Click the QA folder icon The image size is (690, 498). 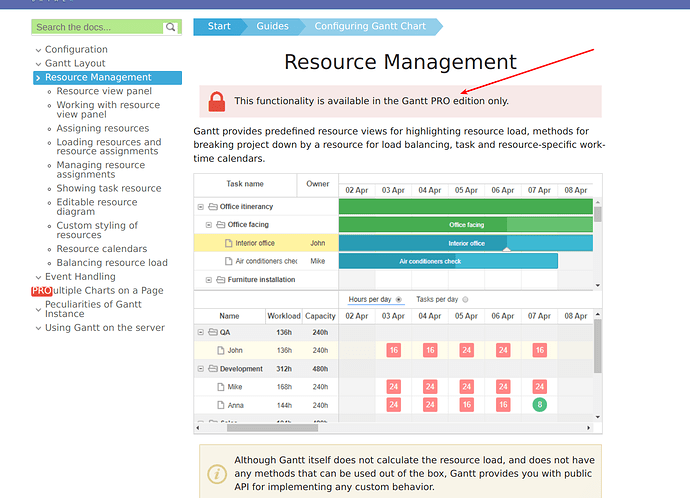pos(213,332)
